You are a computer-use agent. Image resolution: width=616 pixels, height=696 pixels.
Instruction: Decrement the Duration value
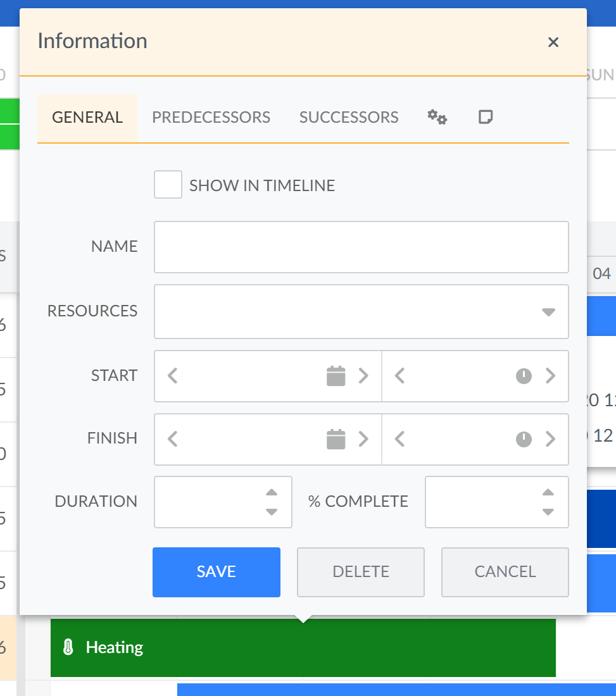pos(272,512)
